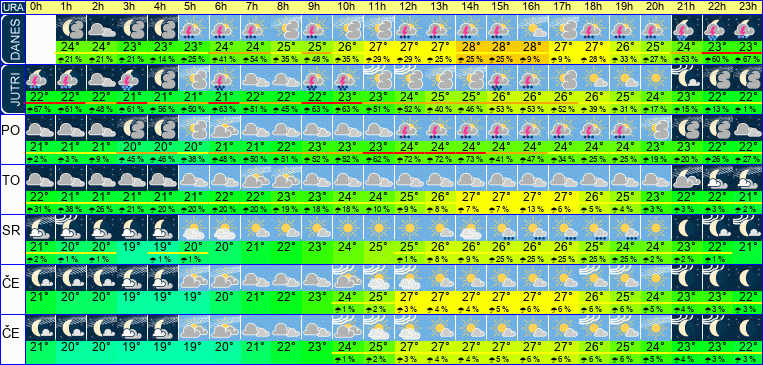The image size is (763, 365).
Task: Select the windy moon icon for JUTRI at 21h
Action: 686,78
